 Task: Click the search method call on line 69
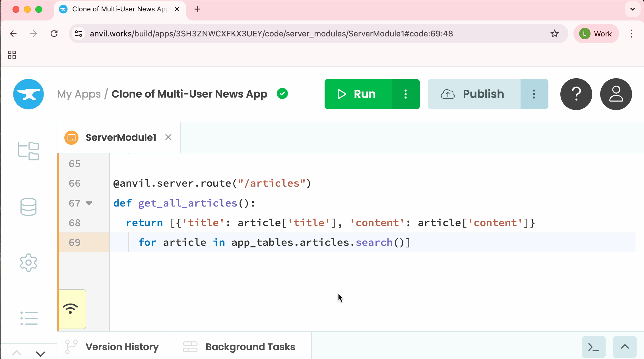click(x=374, y=243)
